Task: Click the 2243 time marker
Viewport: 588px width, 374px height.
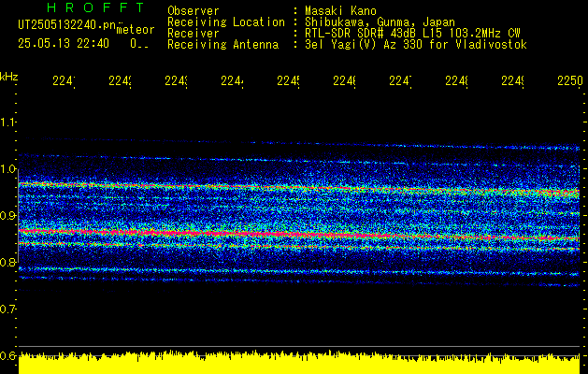Action: pyautogui.click(x=176, y=80)
